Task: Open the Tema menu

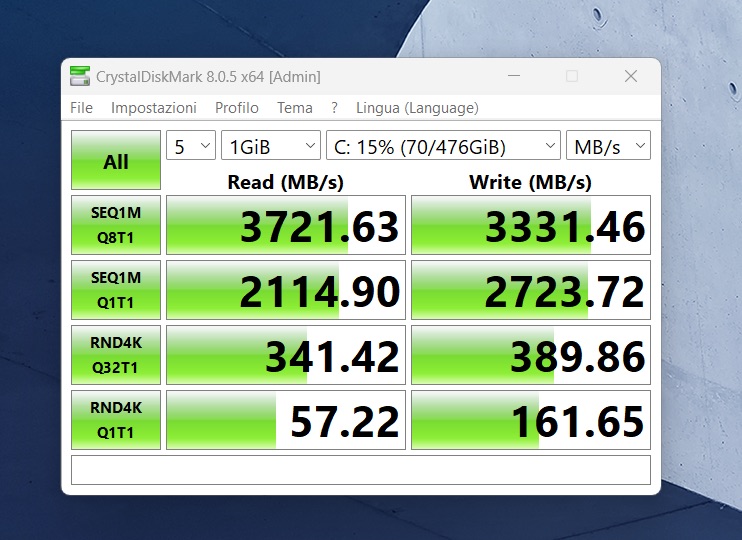Action: pyautogui.click(x=295, y=108)
